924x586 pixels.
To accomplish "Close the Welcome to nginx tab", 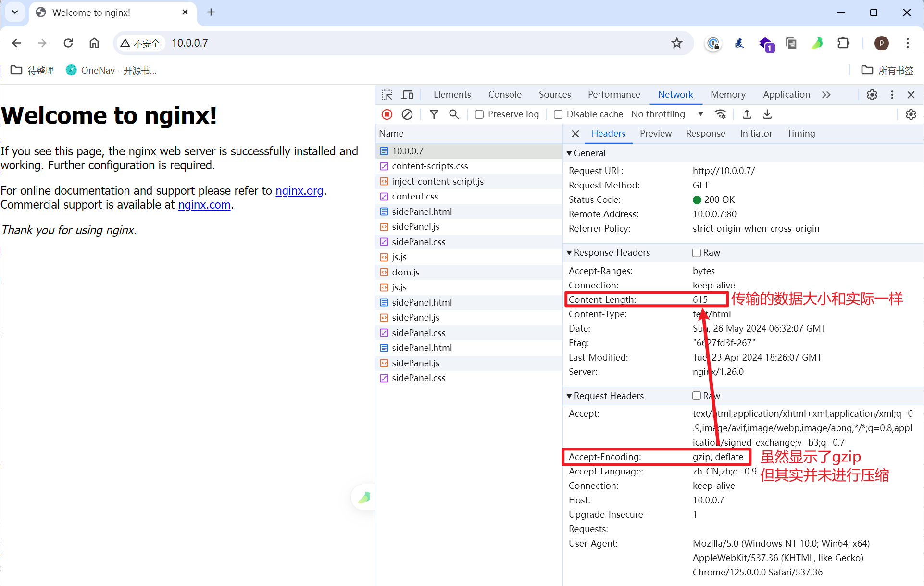I will click(185, 12).
